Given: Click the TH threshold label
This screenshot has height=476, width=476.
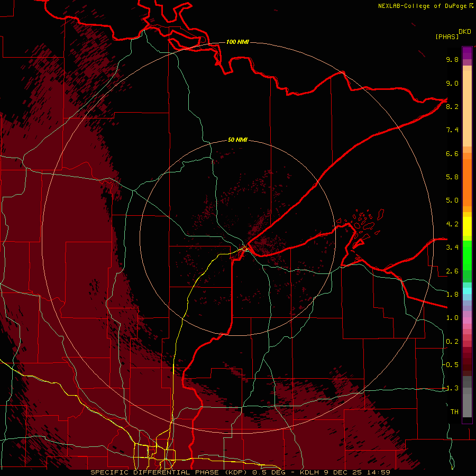Looking at the screenshot, I should click(x=454, y=412).
